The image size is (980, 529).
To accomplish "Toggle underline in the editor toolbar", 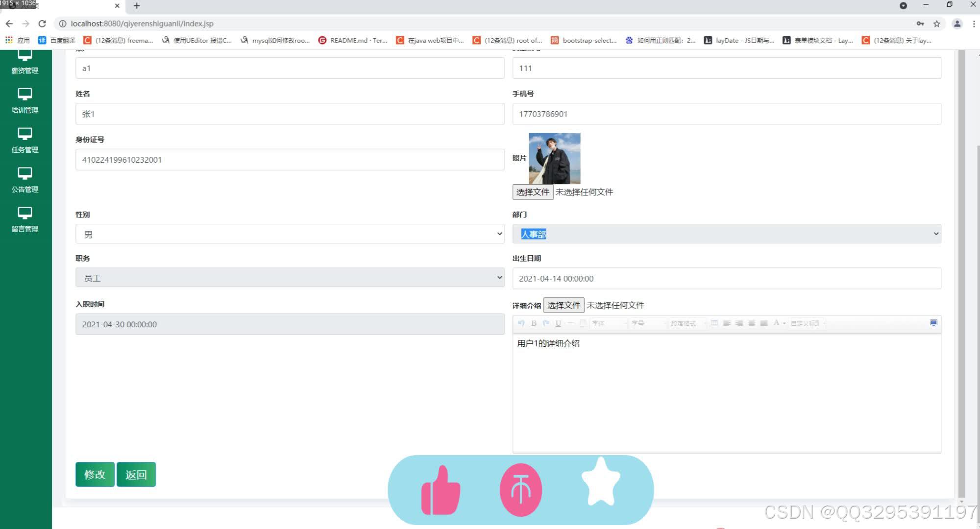I will [x=558, y=323].
